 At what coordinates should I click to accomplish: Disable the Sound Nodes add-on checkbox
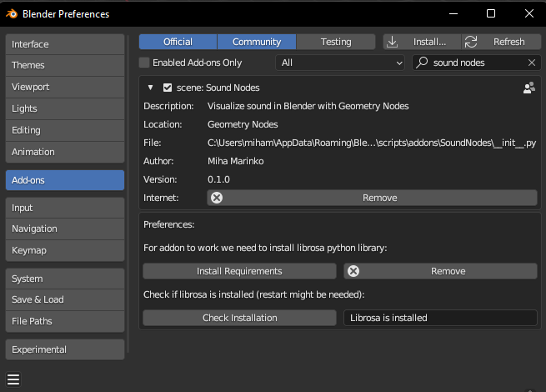click(168, 88)
